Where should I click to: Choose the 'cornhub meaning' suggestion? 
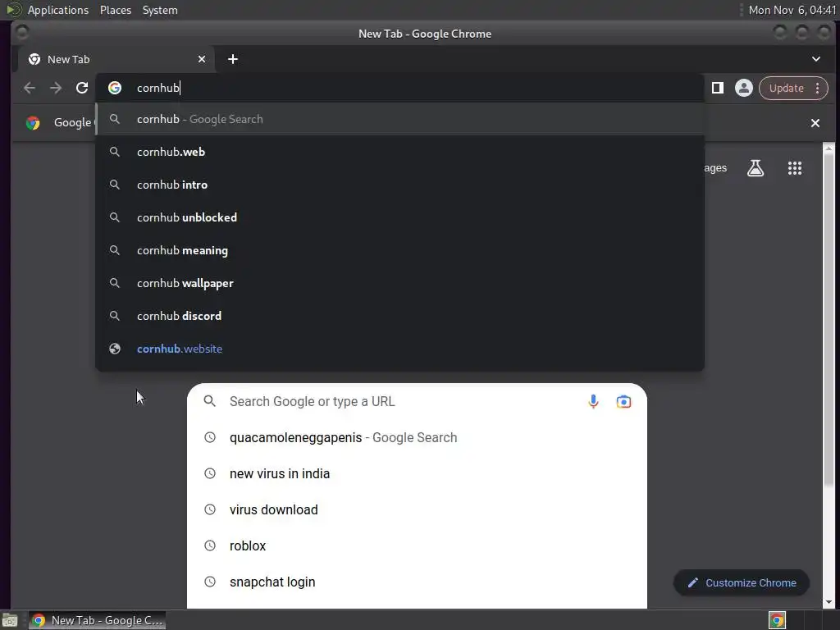399,250
